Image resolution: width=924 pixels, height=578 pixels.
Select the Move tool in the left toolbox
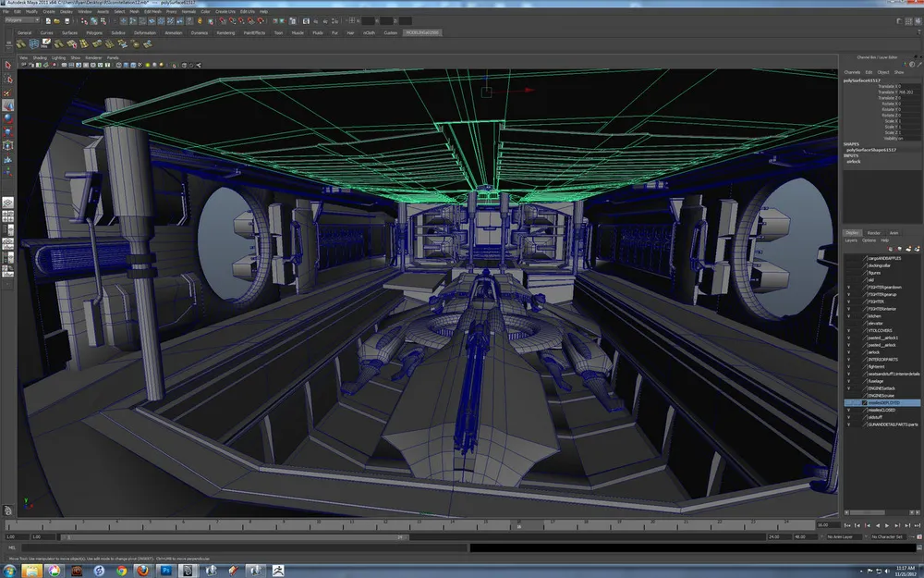pyautogui.click(x=7, y=105)
